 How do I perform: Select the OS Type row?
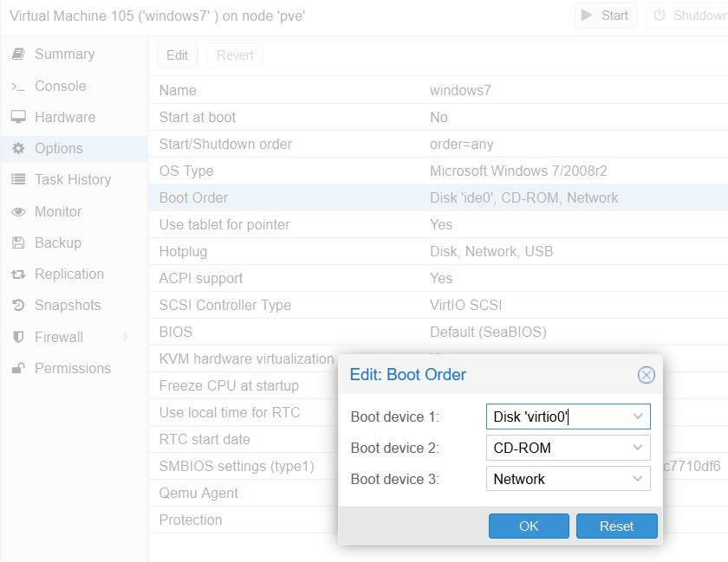pyautogui.click(x=438, y=171)
